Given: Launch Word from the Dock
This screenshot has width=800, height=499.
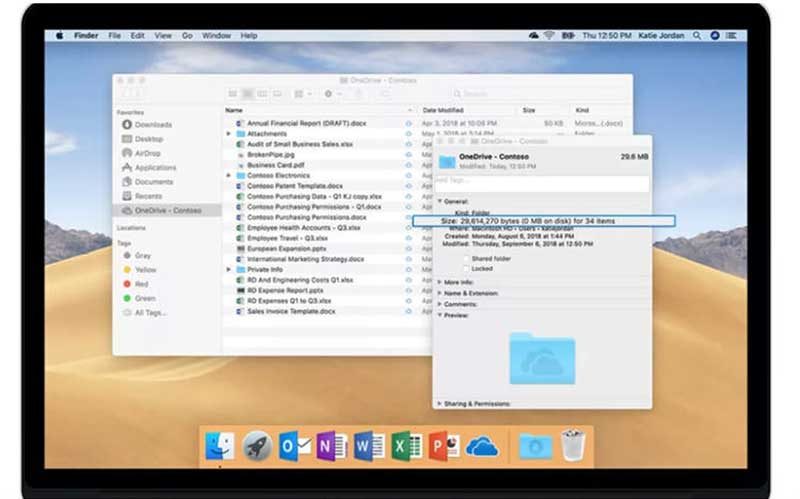Looking at the screenshot, I should click(x=369, y=446).
